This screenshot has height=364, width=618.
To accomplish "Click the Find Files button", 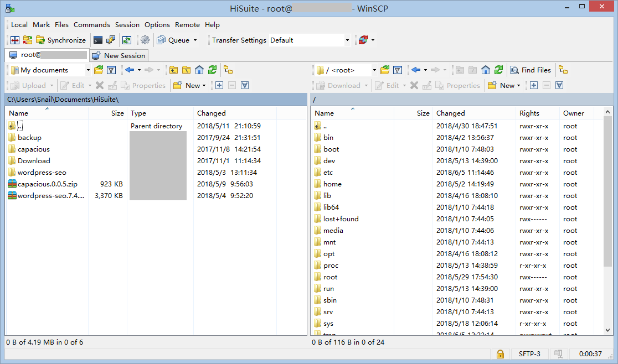I will pos(531,70).
